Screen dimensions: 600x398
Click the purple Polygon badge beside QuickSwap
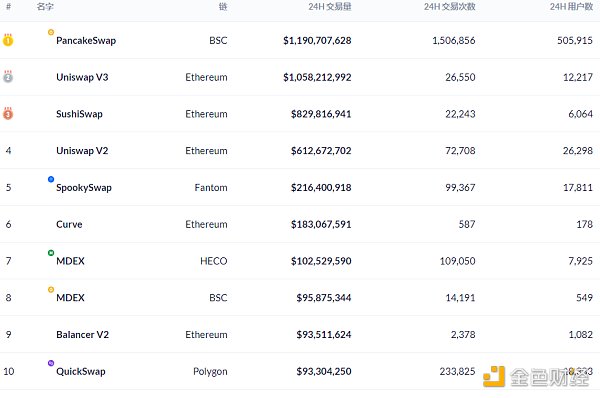pyautogui.click(x=51, y=363)
